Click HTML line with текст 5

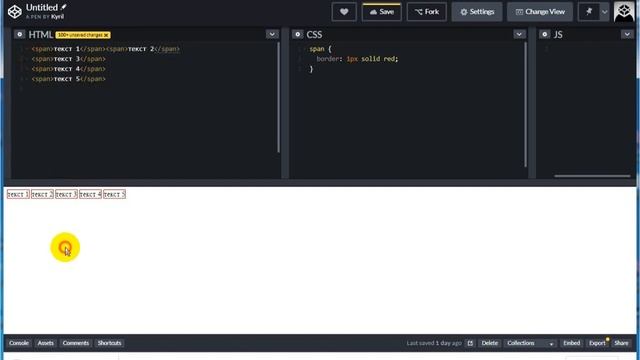(69, 79)
